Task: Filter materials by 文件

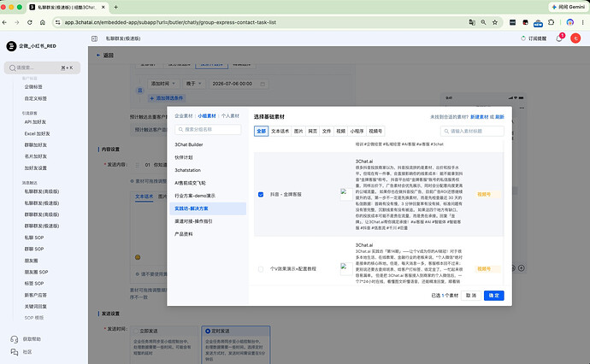Action: [x=327, y=132]
